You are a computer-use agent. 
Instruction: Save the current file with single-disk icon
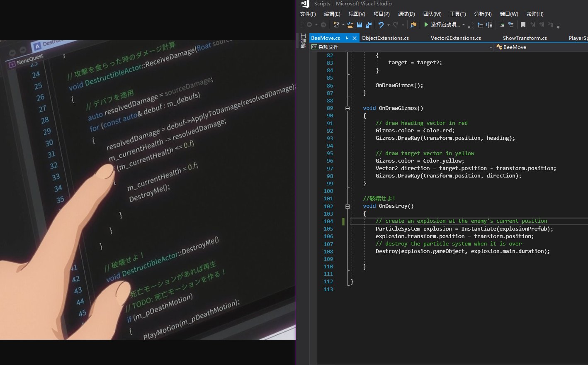point(360,25)
